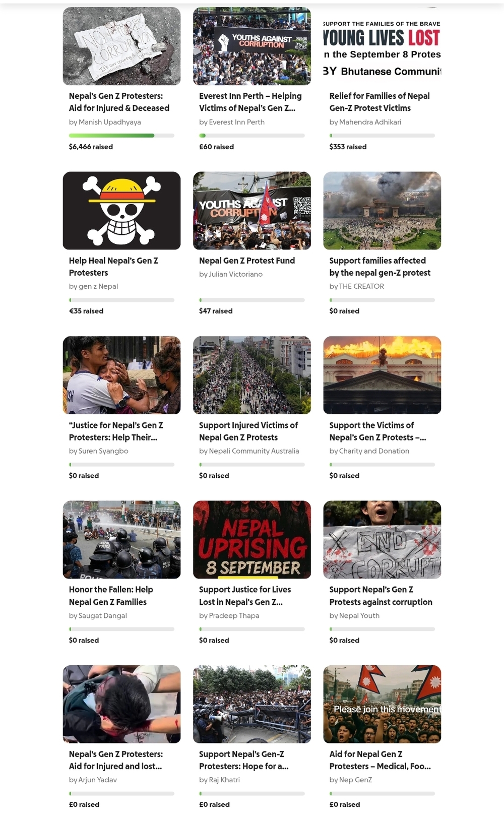This screenshot has width=504, height=821.
Task: Click the £60 raised progress bar
Action: [x=252, y=136]
